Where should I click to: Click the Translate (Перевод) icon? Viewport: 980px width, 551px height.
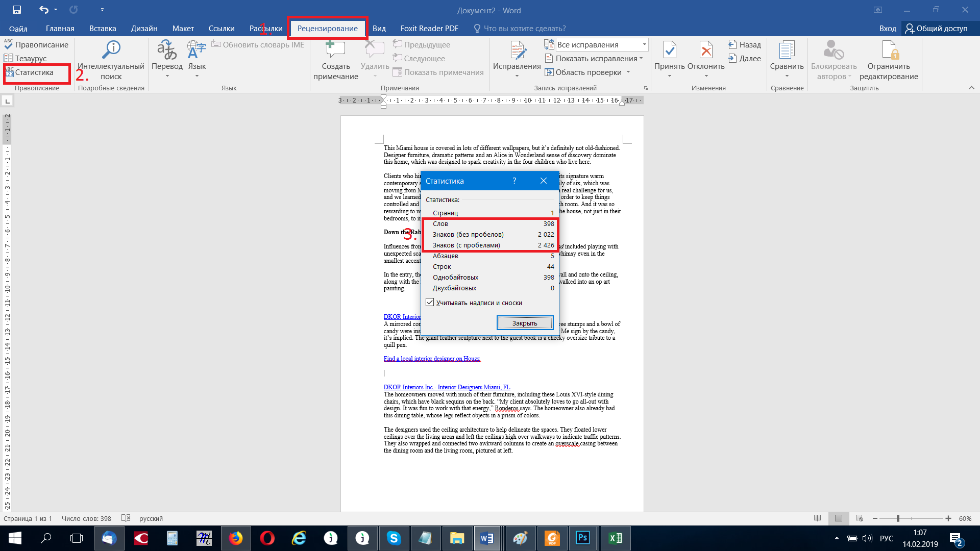click(x=166, y=50)
